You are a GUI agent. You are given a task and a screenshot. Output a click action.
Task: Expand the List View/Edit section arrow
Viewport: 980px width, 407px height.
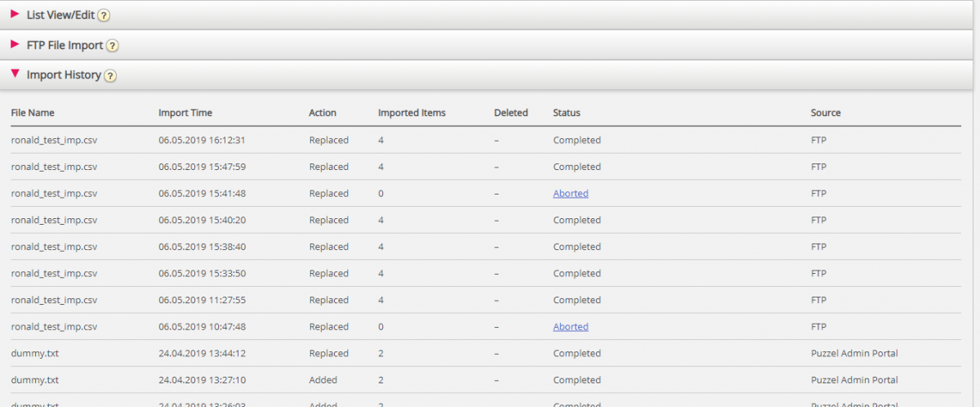click(x=15, y=15)
